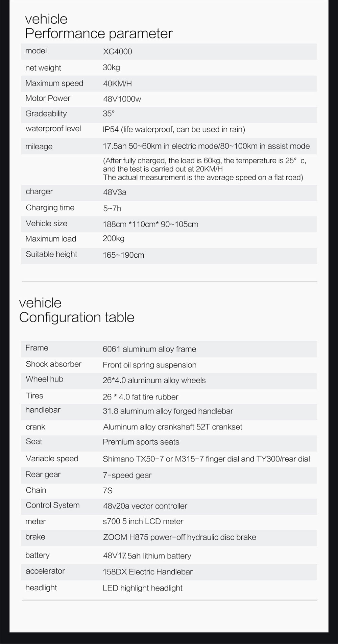Select the 48v20a vector controller text
The width and height of the screenshot is (338, 644).
pos(145,506)
